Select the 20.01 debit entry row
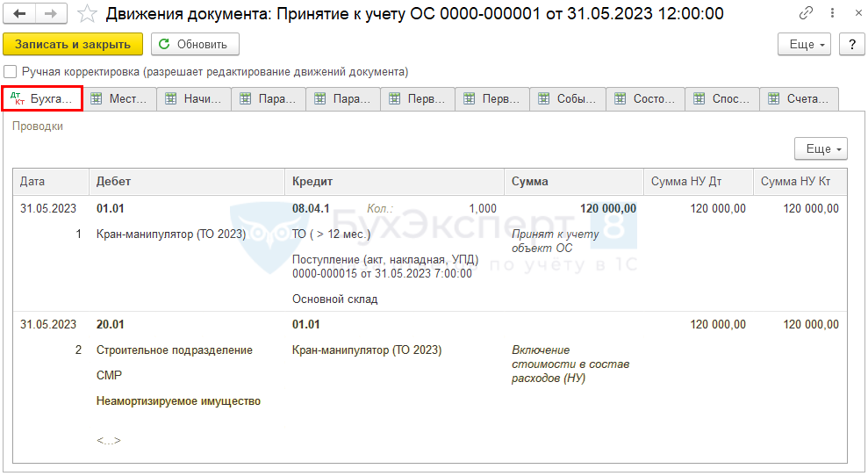Image resolution: width=868 pixels, height=476 pixels. pos(111,325)
